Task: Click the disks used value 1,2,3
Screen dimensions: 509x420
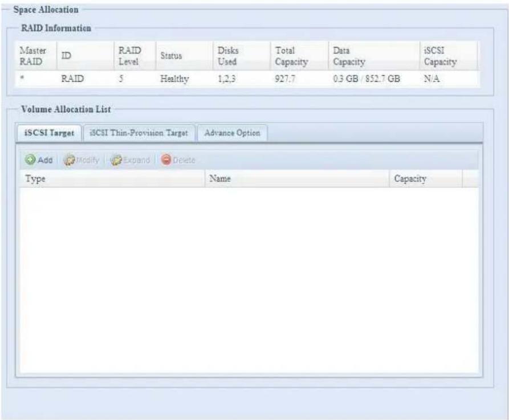Action: pos(227,79)
